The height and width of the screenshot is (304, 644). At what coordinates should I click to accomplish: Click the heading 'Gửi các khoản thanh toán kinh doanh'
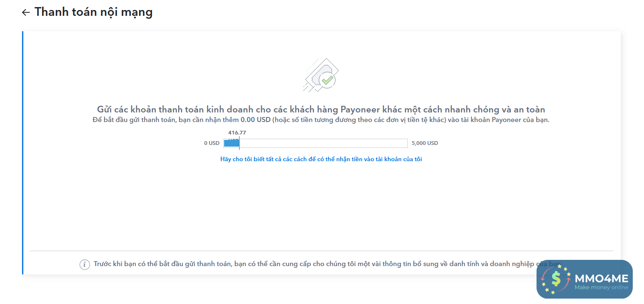(321, 110)
